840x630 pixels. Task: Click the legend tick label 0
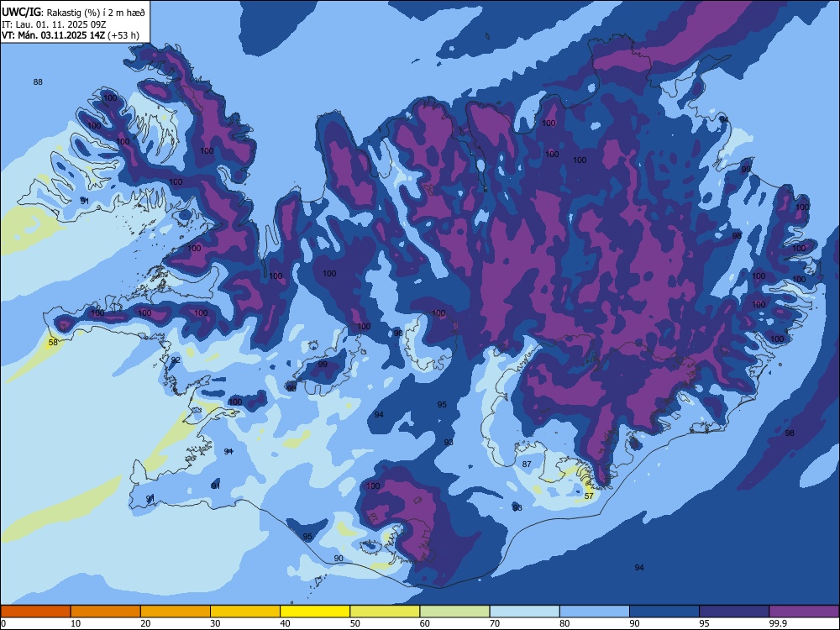3,623
